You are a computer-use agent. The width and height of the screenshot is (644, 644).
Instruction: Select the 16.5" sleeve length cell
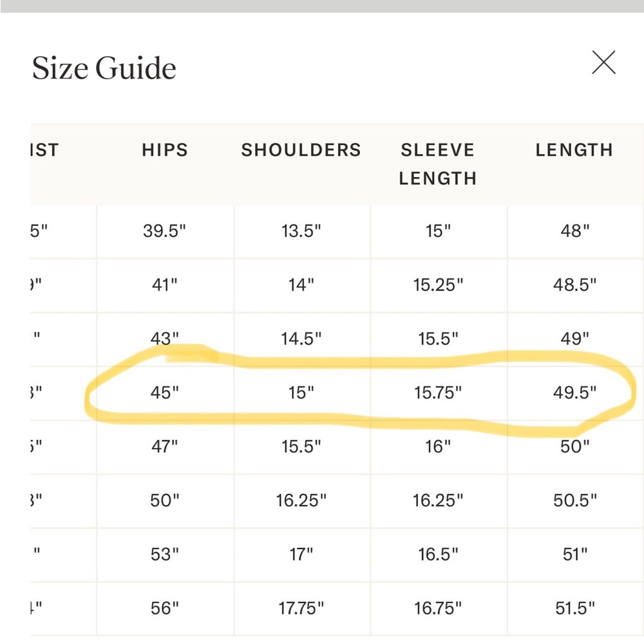coord(438,554)
